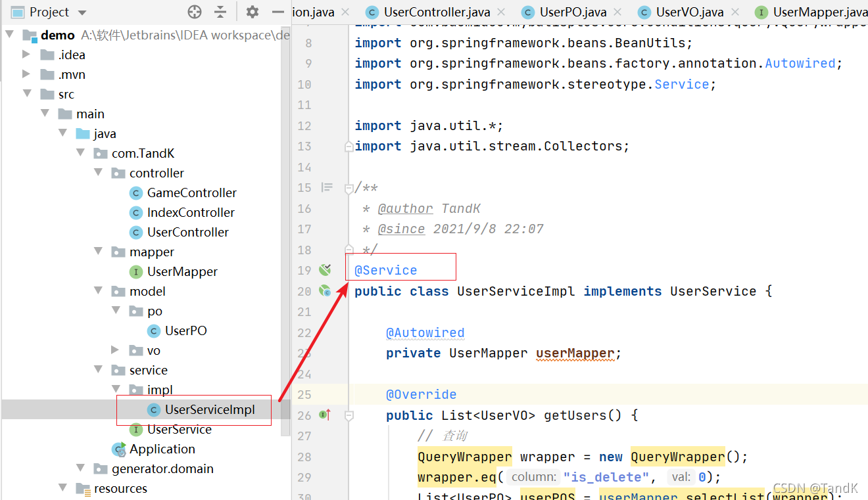Select GameController class in tree
Viewport: 868px width, 500px height.
pos(191,193)
